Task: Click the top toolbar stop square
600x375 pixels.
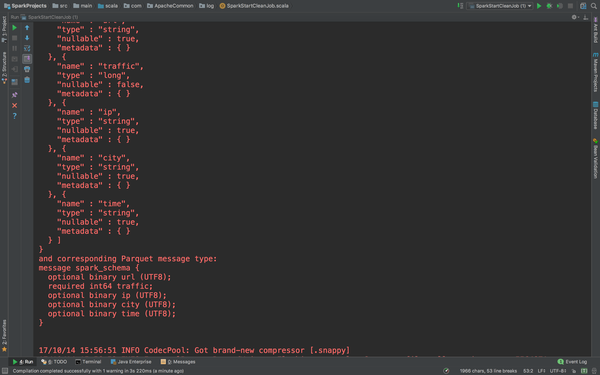Action: tap(570, 6)
